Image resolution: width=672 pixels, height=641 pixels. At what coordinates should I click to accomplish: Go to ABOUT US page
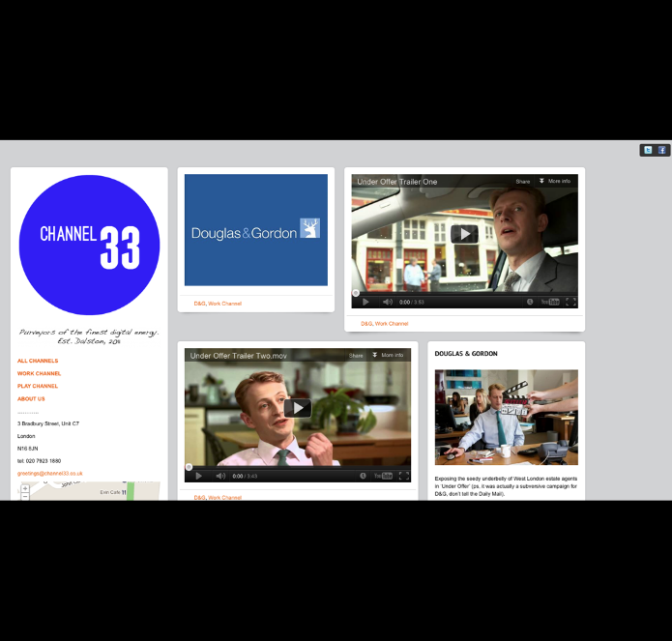(x=31, y=399)
